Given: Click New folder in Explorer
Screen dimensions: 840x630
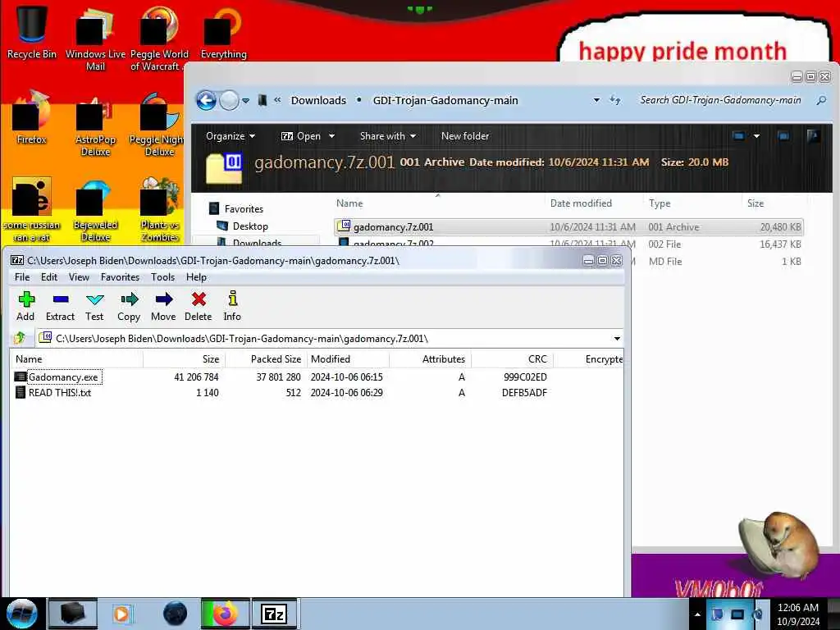Looking at the screenshot, I should click(x=465, y=136).
